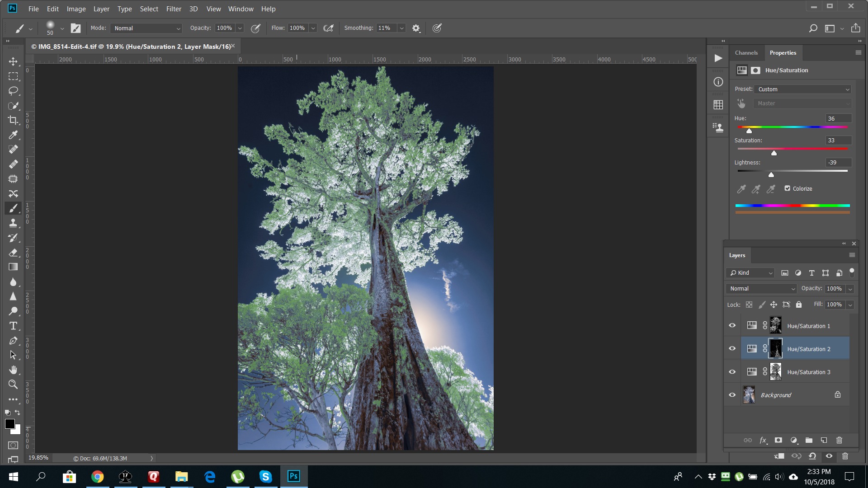Create new fill or adjustment layer
Screen dimensions: 868x488
click(x=793, y=440)
